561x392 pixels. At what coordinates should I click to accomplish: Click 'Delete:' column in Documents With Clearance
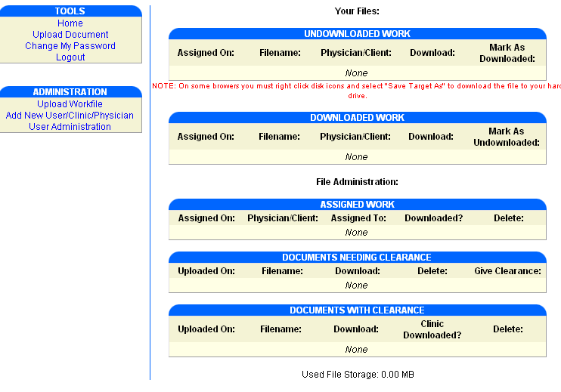point(508,329)
